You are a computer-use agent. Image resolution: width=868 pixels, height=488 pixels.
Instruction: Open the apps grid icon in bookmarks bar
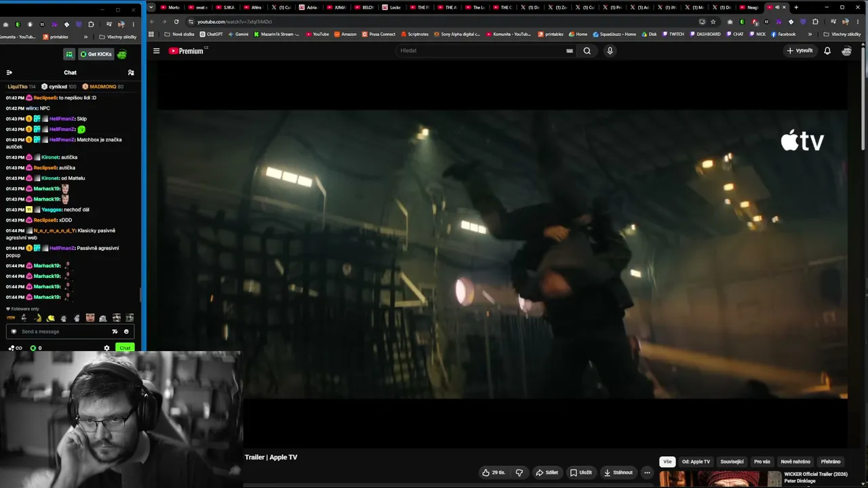click(x=151, y=34)
